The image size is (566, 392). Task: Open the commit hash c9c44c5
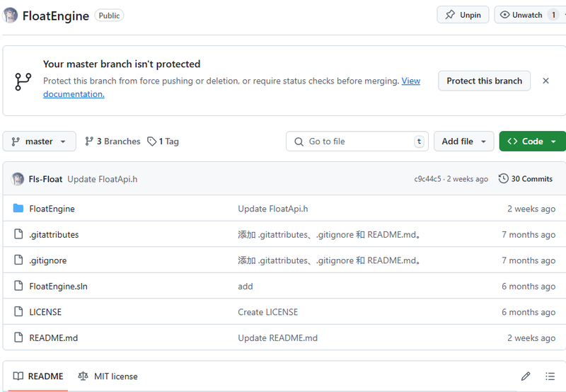[427, 179]
